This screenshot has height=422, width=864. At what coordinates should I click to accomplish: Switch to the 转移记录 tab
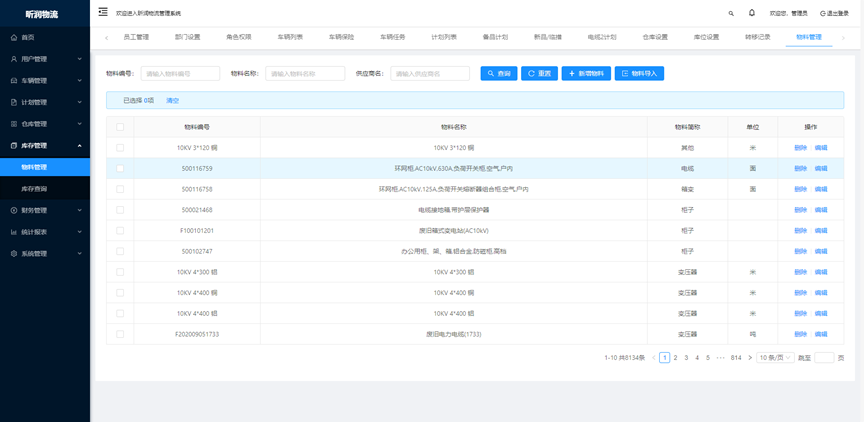(x=758, y=37)
